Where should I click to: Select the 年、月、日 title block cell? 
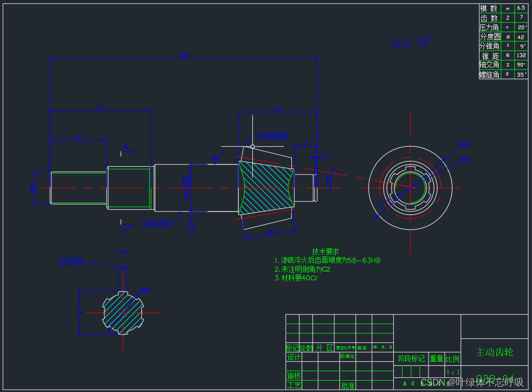tap(383, 348)
